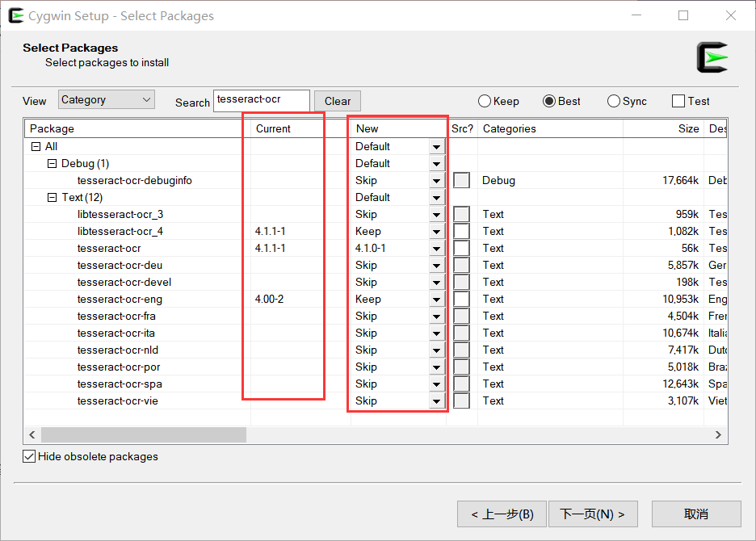Open the New dropdown for tesseract-ocr-ita

(x=436, y=333)
